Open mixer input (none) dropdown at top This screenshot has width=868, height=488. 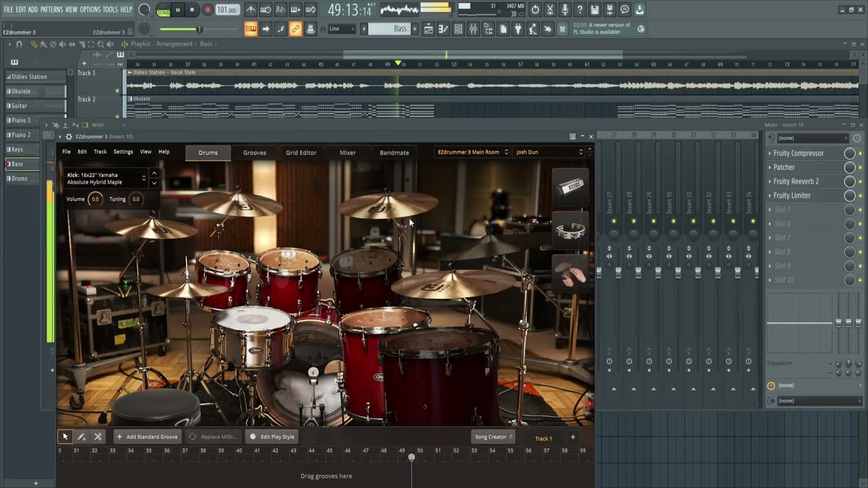[812, 138]
